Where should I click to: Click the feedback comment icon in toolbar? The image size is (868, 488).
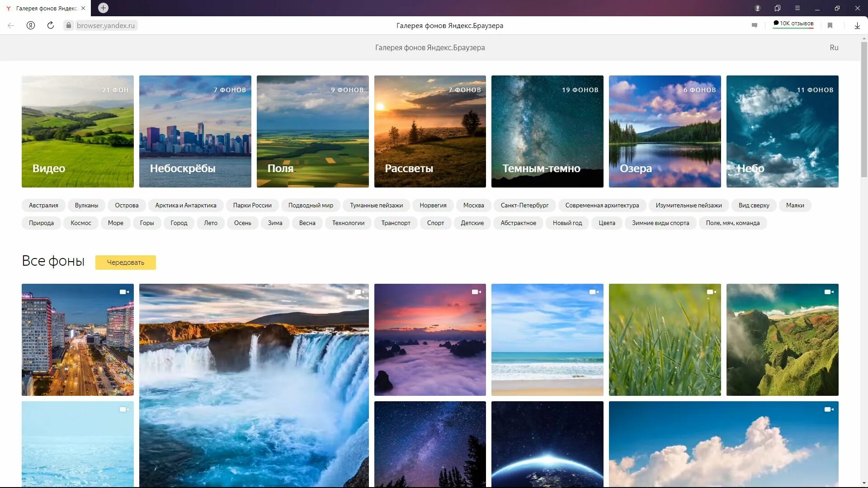point(755,25)
